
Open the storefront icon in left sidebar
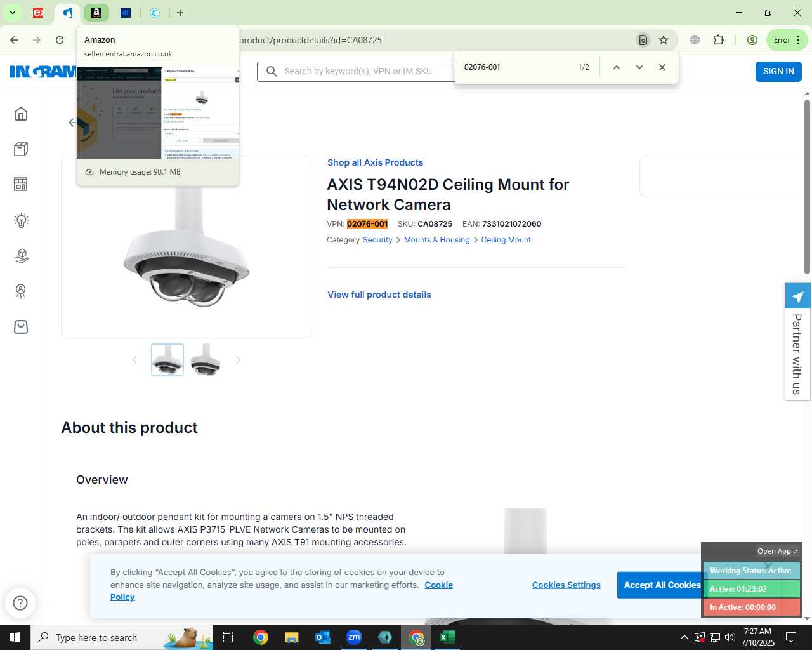point(21,184)
